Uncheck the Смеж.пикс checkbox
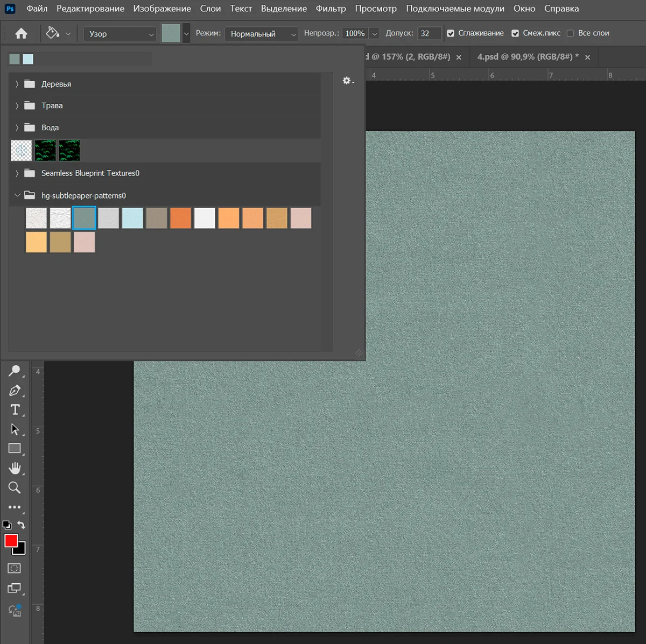Viewport: 646px width, 644px height. click(515, 33)
